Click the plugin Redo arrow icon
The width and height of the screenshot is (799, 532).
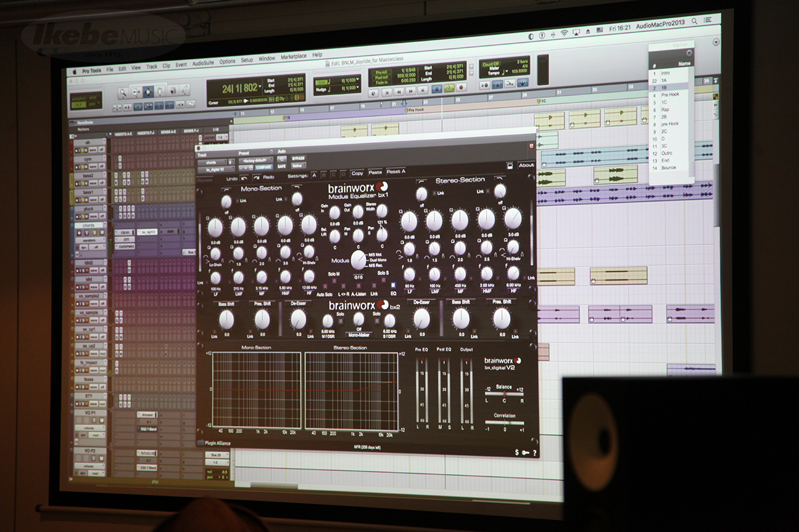[x=257, y=178]
